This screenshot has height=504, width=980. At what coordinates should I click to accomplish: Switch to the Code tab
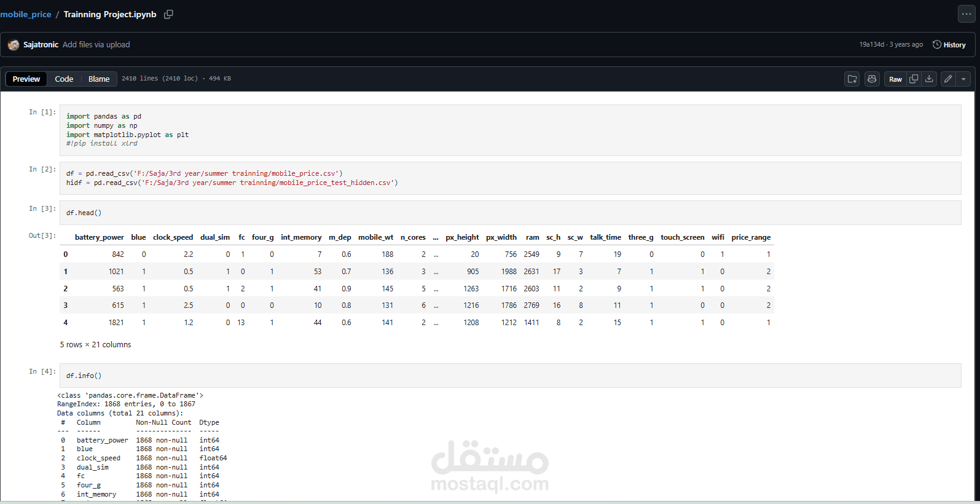point(64,79)
